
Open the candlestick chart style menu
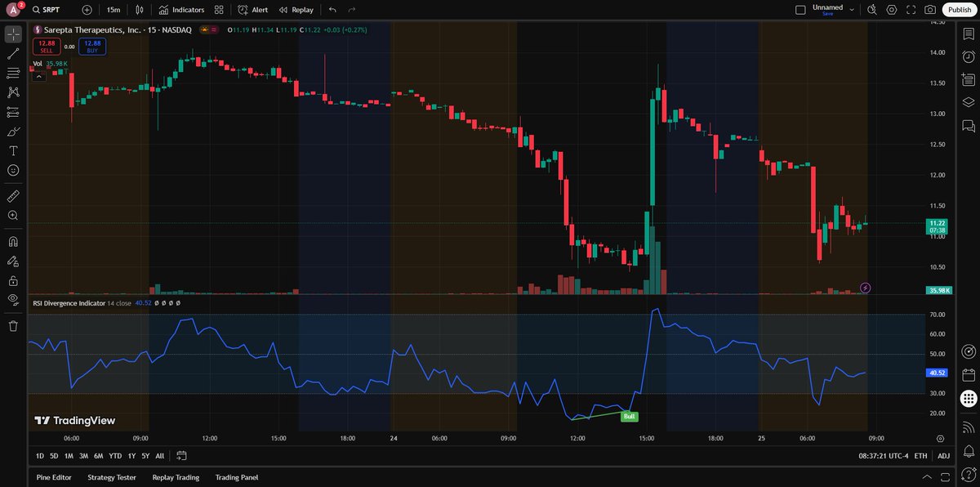click(x=140, y=10)
